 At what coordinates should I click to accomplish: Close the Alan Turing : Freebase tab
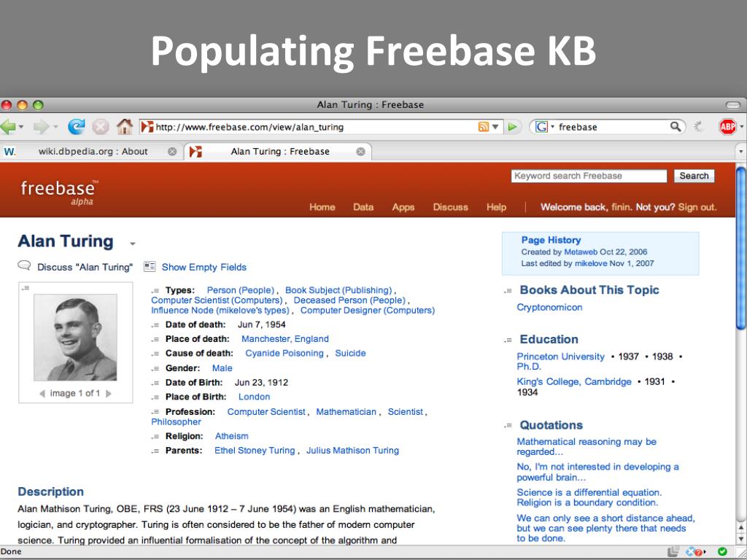(360, 152)
